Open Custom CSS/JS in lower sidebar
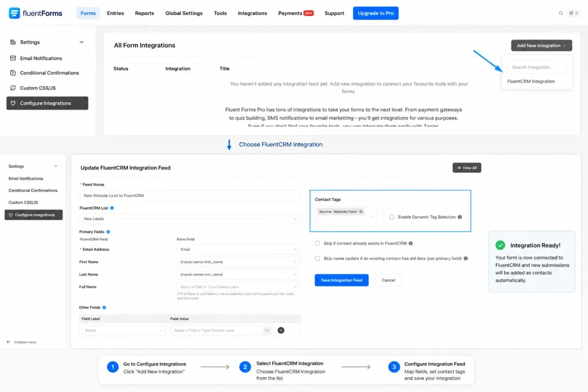 [23, 203]
